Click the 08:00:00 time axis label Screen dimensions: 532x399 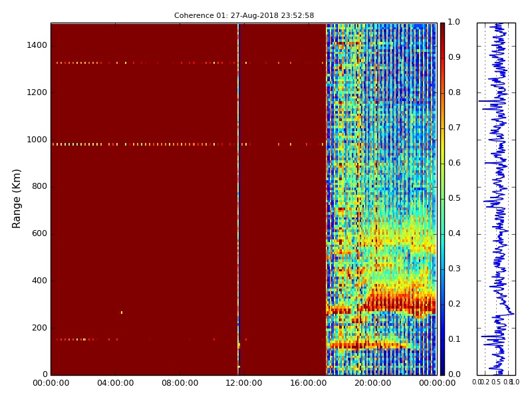pyautogui.click(x=180, y=384)
